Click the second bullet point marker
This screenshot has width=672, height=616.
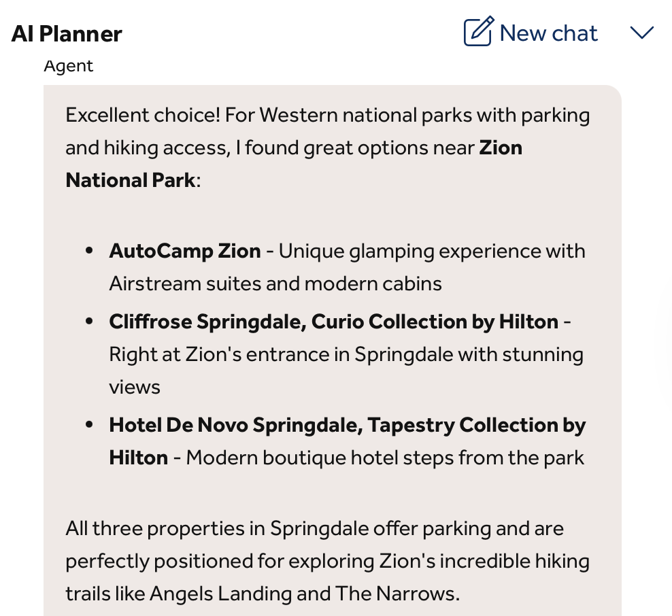[89, 321]
